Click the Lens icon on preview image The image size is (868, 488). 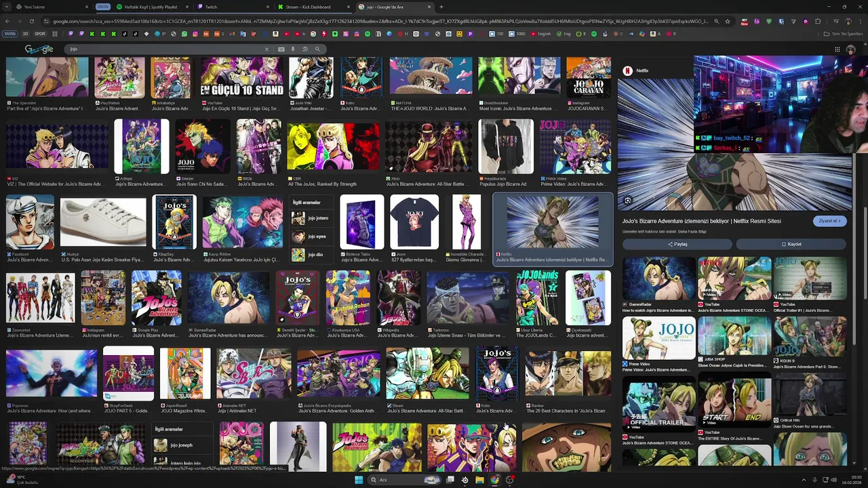[x=628, y=201]
